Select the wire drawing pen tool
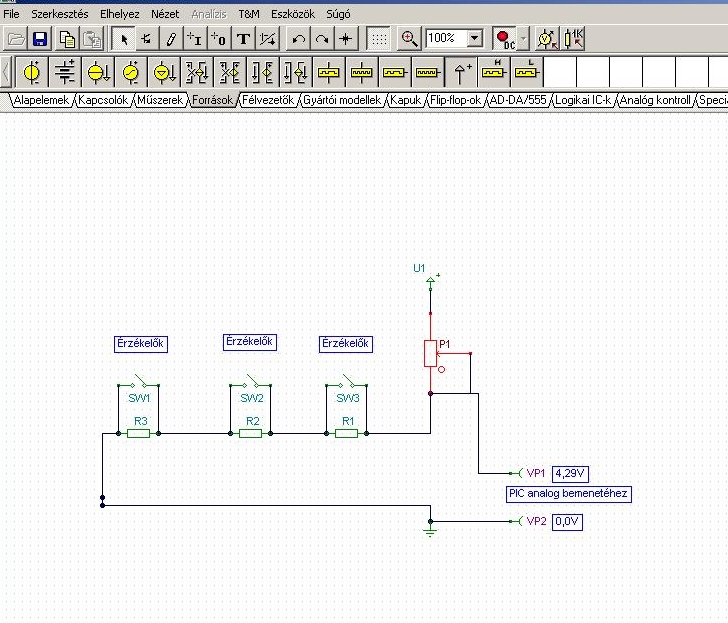Image resolution: width=728 pixels, height=623 pixels. 171,39
